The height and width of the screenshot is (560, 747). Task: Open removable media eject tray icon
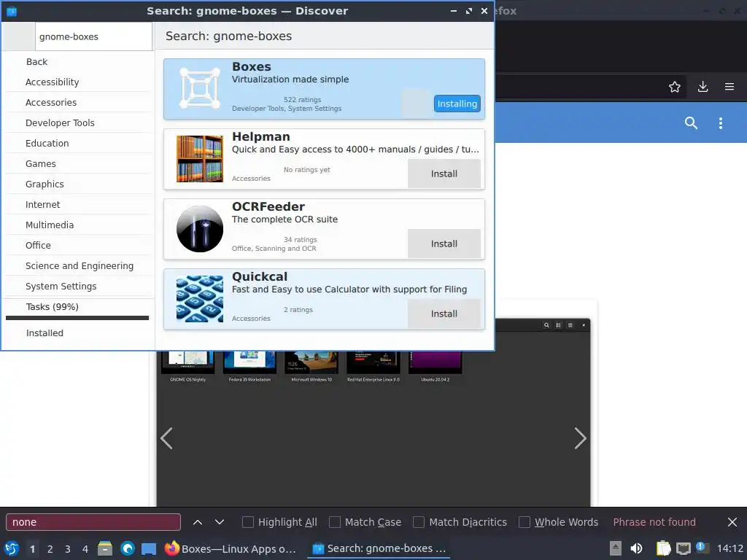616,548
